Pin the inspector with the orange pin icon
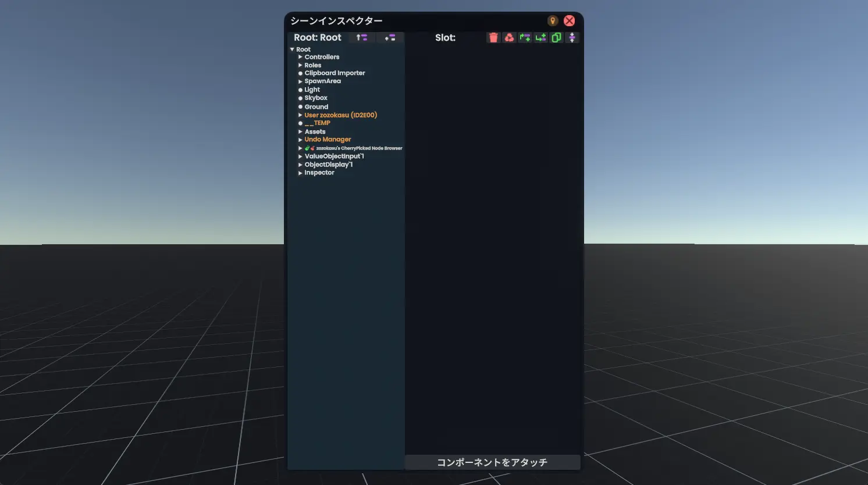Viewport: 868px width, 485px height. click(553, 21)
